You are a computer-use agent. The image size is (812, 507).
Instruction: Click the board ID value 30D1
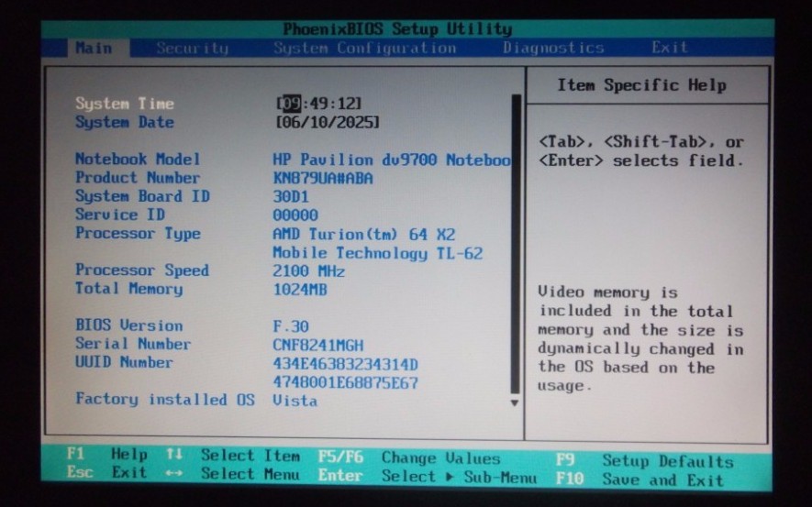pyautogui.click(x=291, y=197)
